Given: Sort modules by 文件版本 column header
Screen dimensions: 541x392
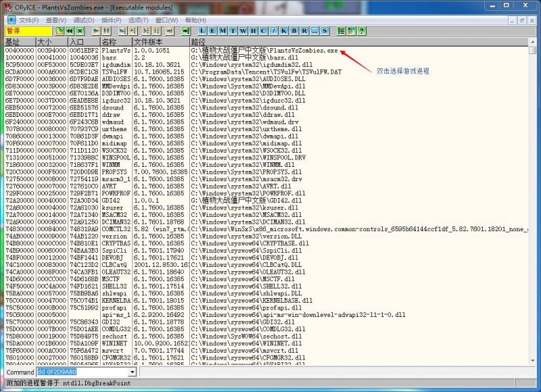Looking at the screenshot, I should pyautogui.click(x=161, y=42).
